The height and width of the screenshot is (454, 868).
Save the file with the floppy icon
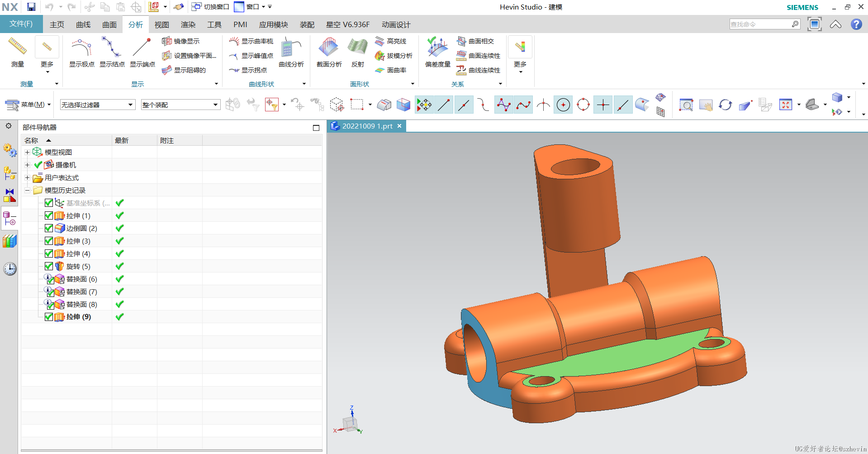click(31, 7)
